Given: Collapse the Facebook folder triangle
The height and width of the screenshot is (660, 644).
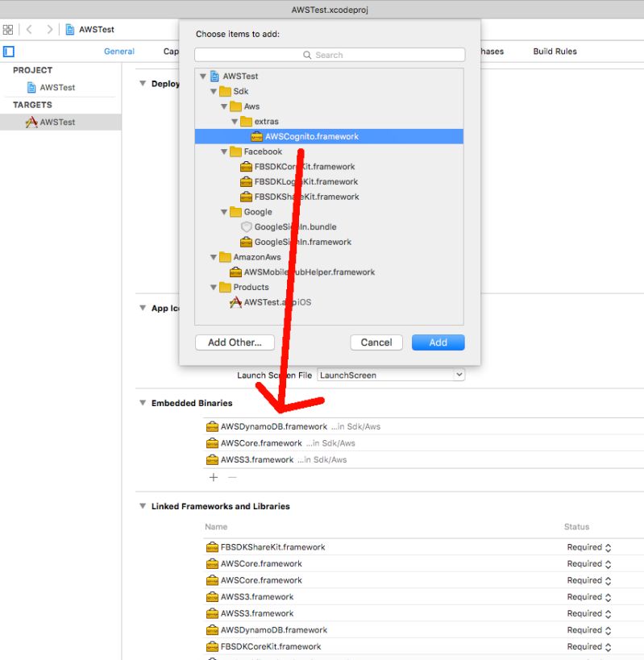Looking at the screenshot, I should [224, 152].
